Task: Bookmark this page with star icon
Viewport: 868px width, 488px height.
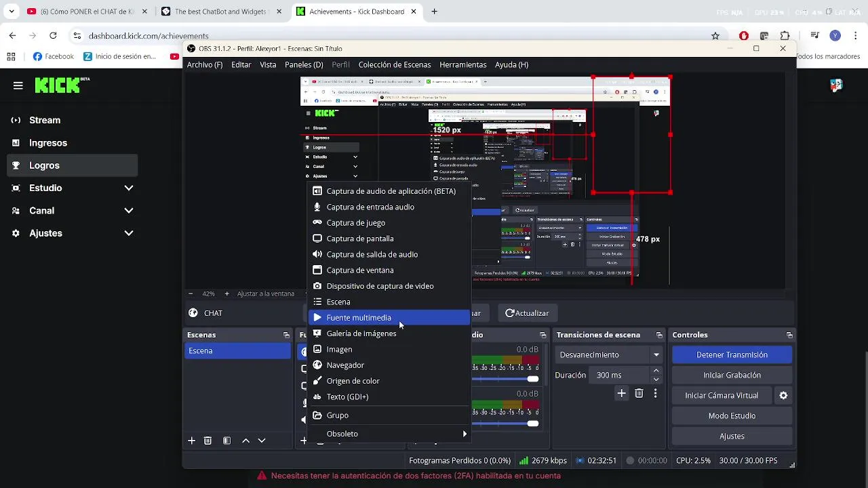Action: coord(715,36)
